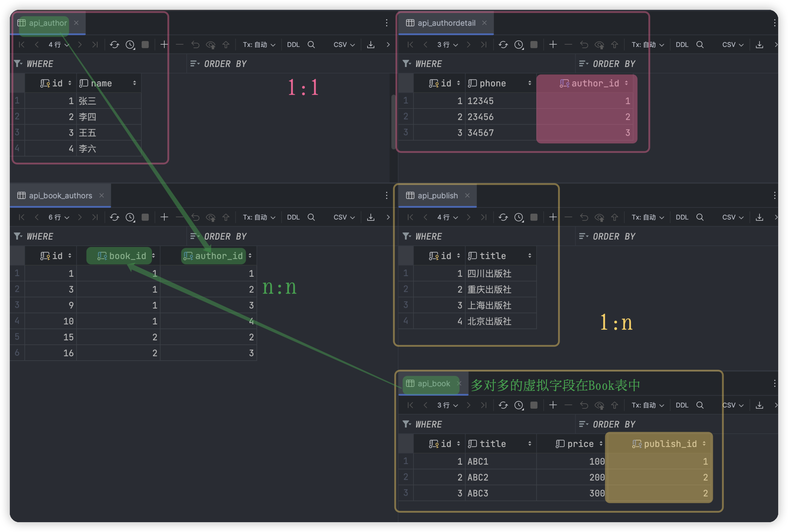The width and height of the screenshot is (788, 532).
Task: Go to last page in api_author
Action: coord(95,45)
